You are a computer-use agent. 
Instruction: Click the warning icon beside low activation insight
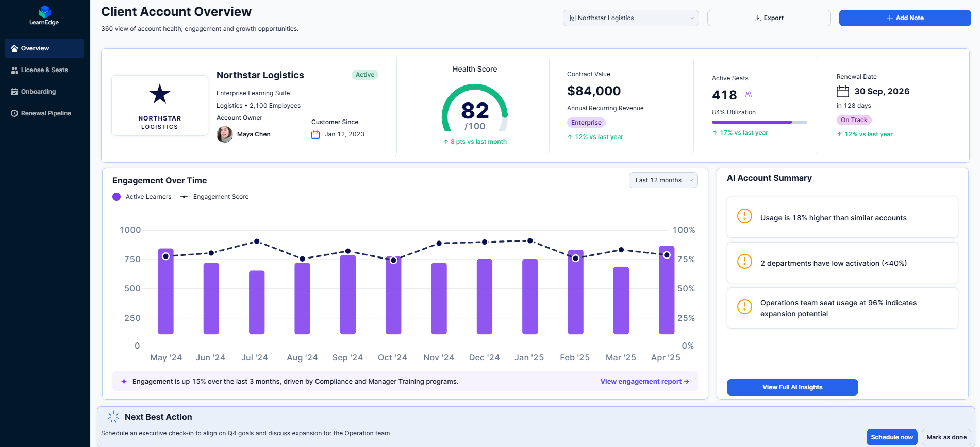tap(744, 261)
